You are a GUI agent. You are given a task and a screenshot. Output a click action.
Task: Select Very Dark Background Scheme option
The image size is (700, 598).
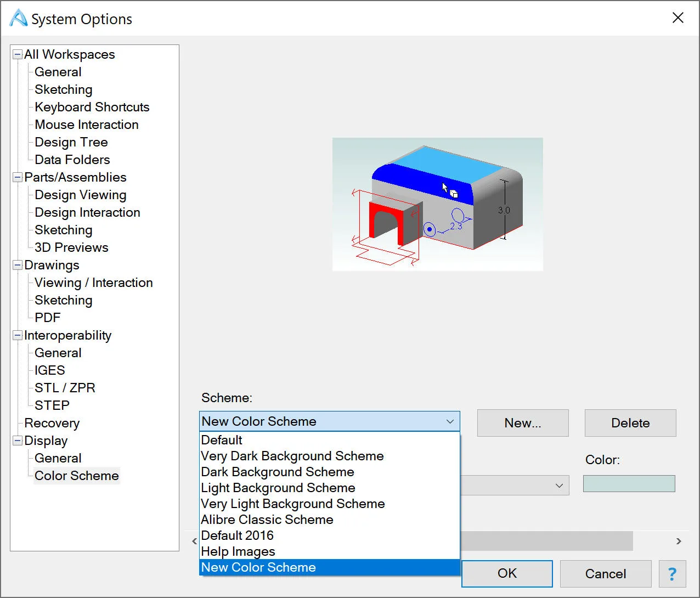pyautogui.click(x=329, y=456)
